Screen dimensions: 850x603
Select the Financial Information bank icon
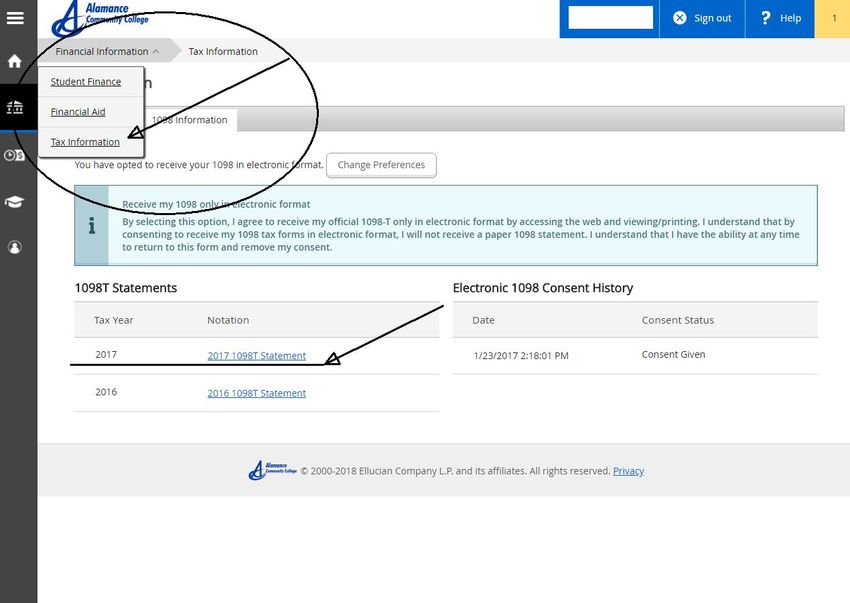(x=15, y=107)
